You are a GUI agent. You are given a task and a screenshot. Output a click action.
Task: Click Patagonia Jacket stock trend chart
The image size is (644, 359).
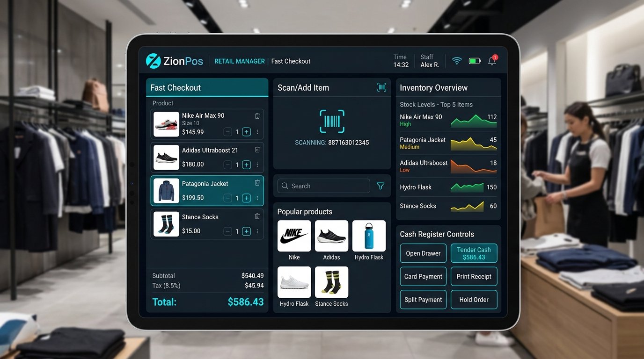473,144
